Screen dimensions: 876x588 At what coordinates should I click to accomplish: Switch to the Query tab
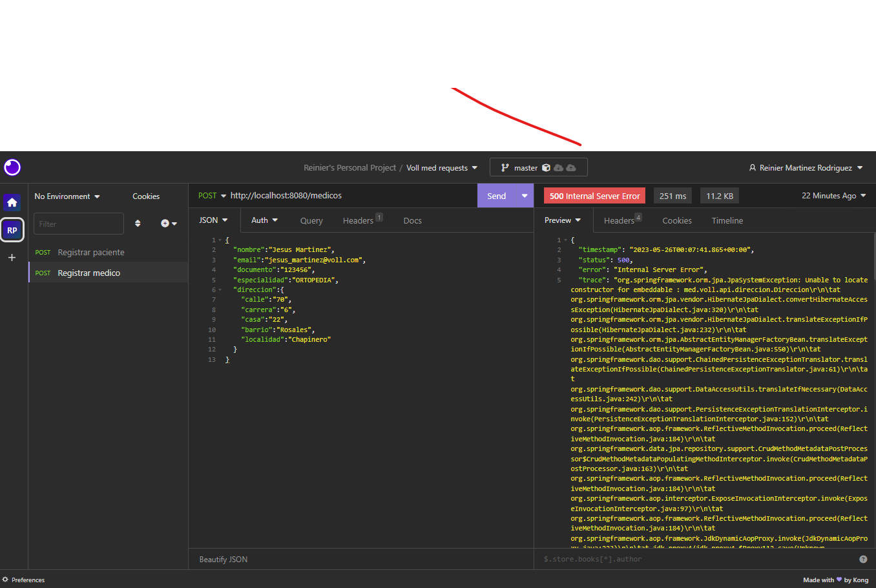pos(311,220)
